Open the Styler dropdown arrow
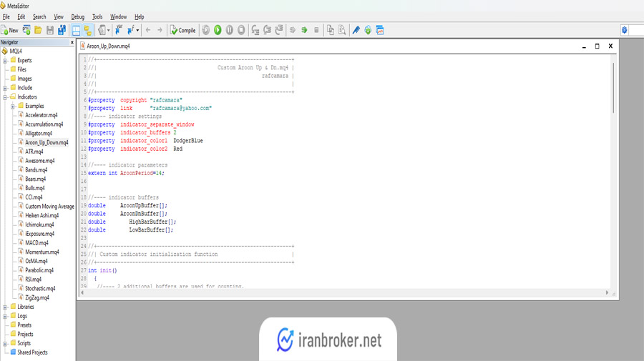Viewport: 644px width, 361px height. pos(109,30)
